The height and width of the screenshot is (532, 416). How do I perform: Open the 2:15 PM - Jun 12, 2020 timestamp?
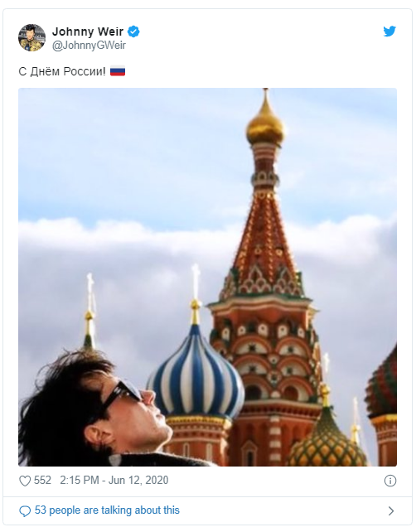[x=114, y=481]
